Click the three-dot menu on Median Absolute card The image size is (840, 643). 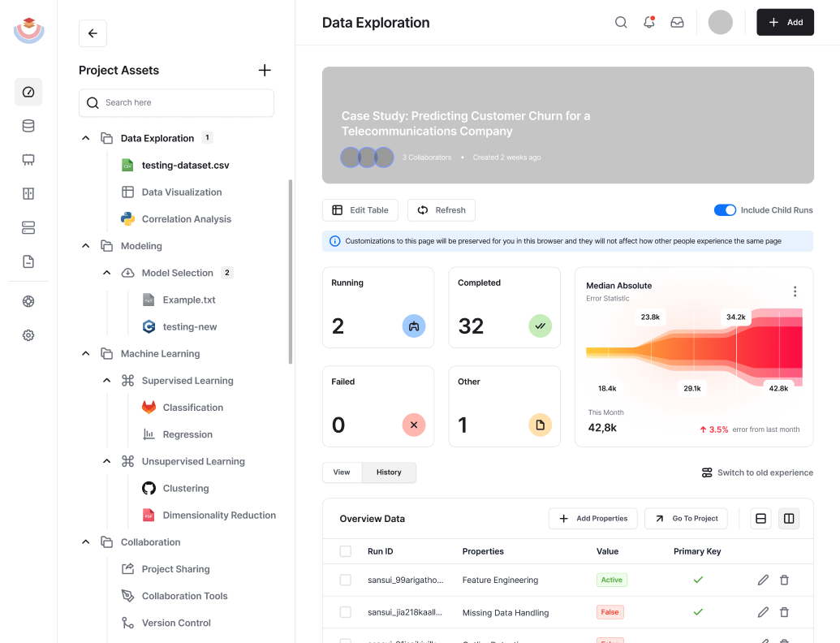click(x=795, y=291)
